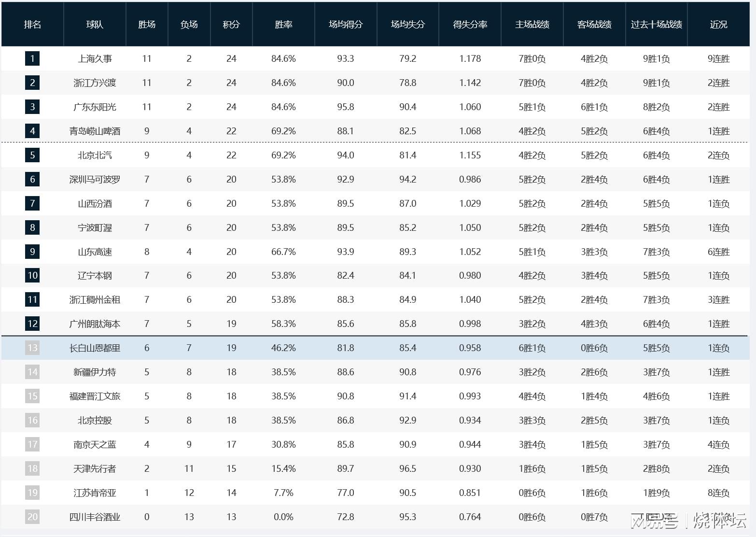Click the 9连胜 streak cell
Image resolution: width=756 pixels, height=537 pixels.
(718, 59)
